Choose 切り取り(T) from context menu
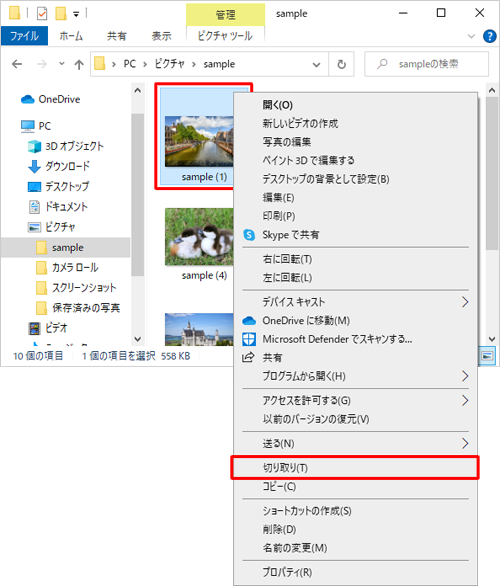 [x=355, y=468]
